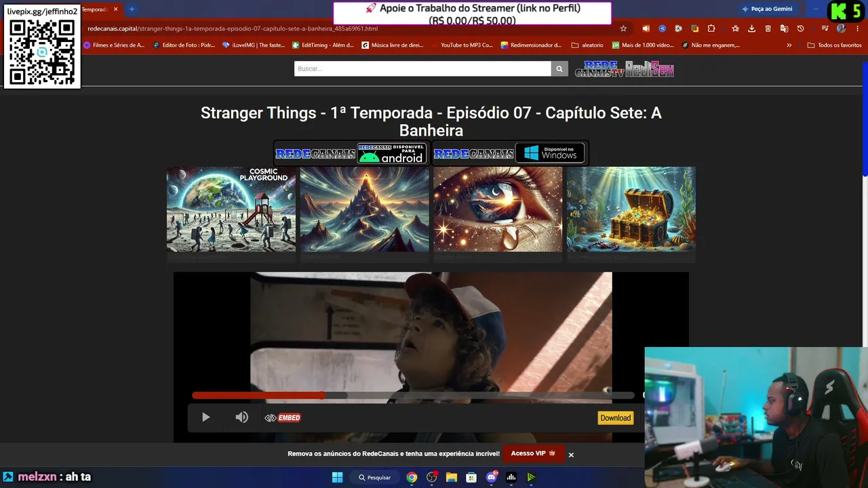Focus the Buscar search field
Image resolution: width=868 pixels, height=488 pixels.
pyautogui.click(x=422, y=68)
